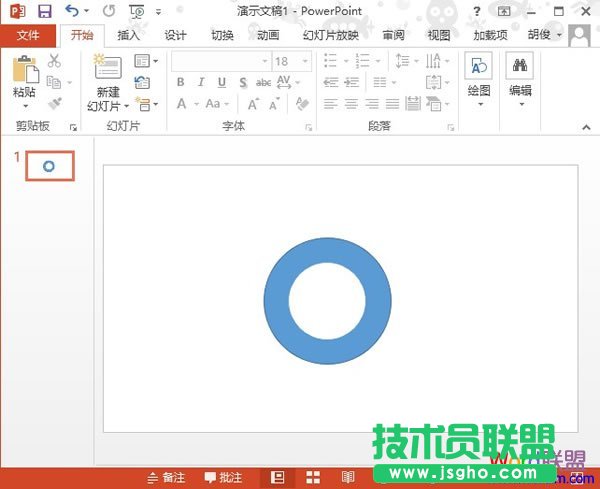Start slideshow from beginning icon

click(x=137, y=11)
